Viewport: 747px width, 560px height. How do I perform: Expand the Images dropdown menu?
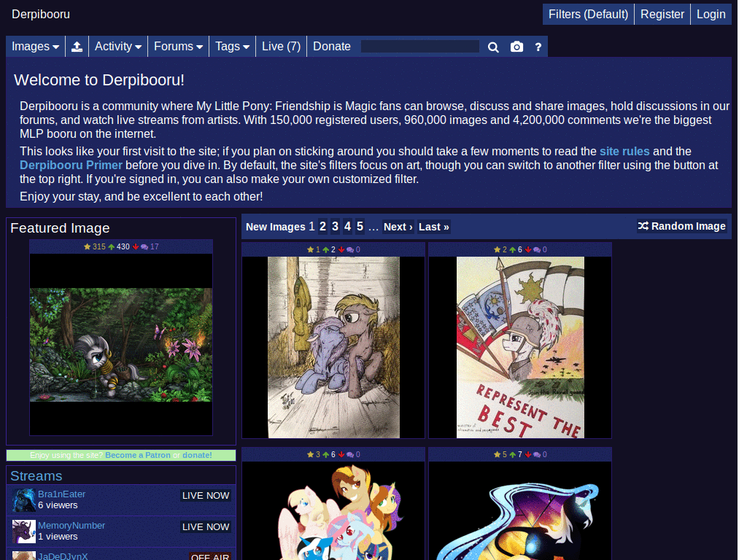click(x=35, y=47)
